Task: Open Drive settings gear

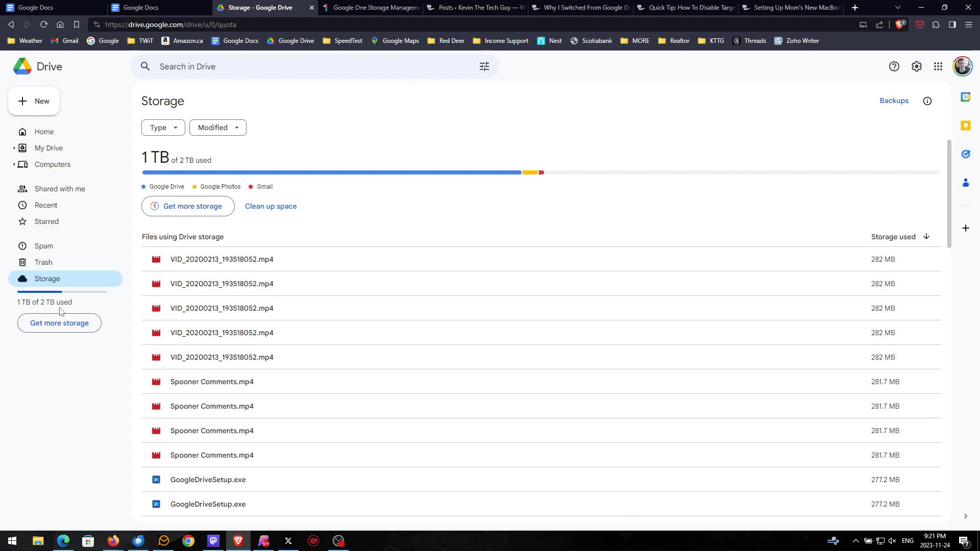Action: [916, 66]
